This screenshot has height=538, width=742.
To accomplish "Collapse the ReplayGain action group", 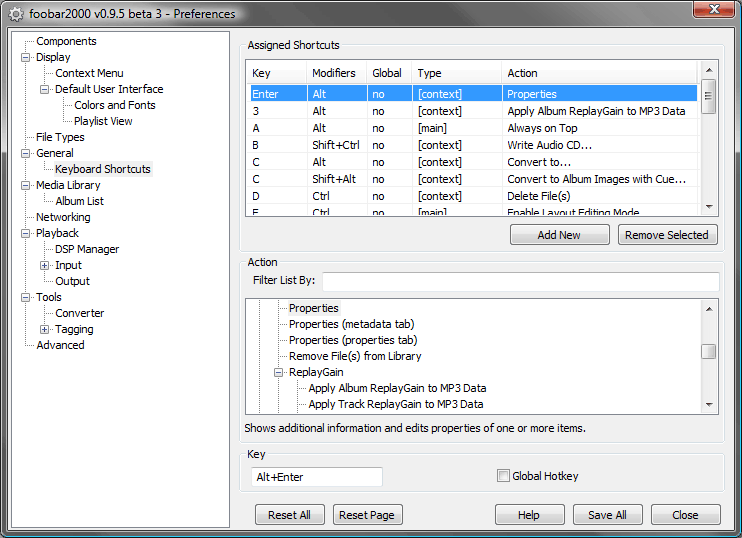I will pos(280,372).
